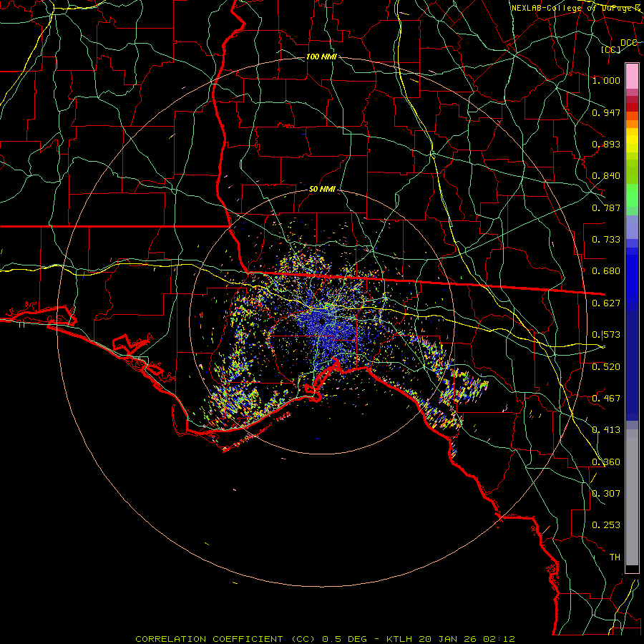Click the pink swatch at top of color bar

click(x=632, y=76)
